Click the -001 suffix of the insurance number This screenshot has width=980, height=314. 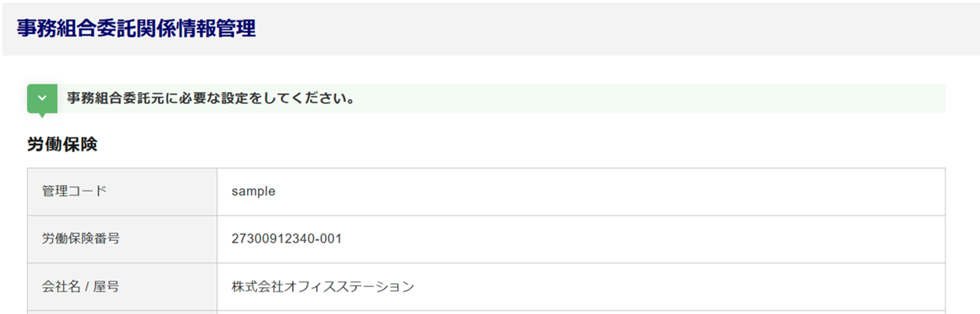(330, 239)
